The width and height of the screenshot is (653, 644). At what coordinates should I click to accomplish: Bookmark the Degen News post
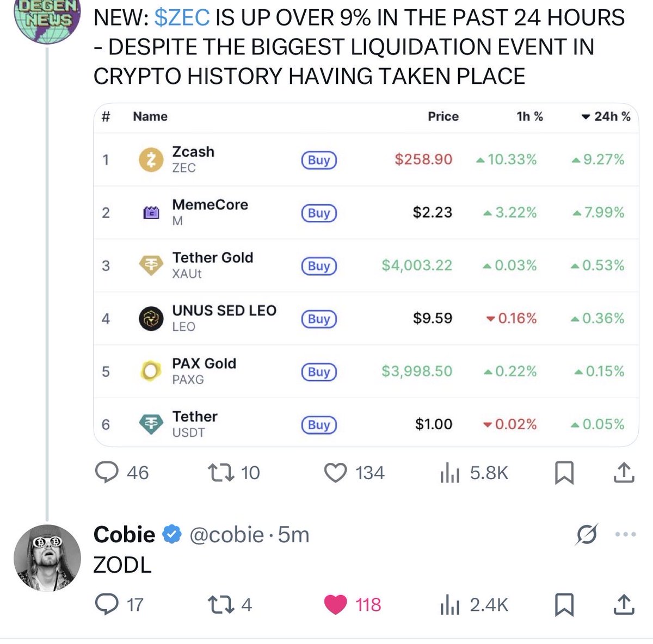coord(564,473)
